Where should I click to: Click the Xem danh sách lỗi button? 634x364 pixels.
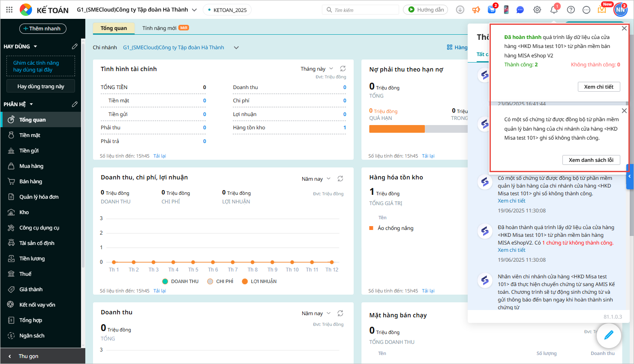(x=591, y=160)
